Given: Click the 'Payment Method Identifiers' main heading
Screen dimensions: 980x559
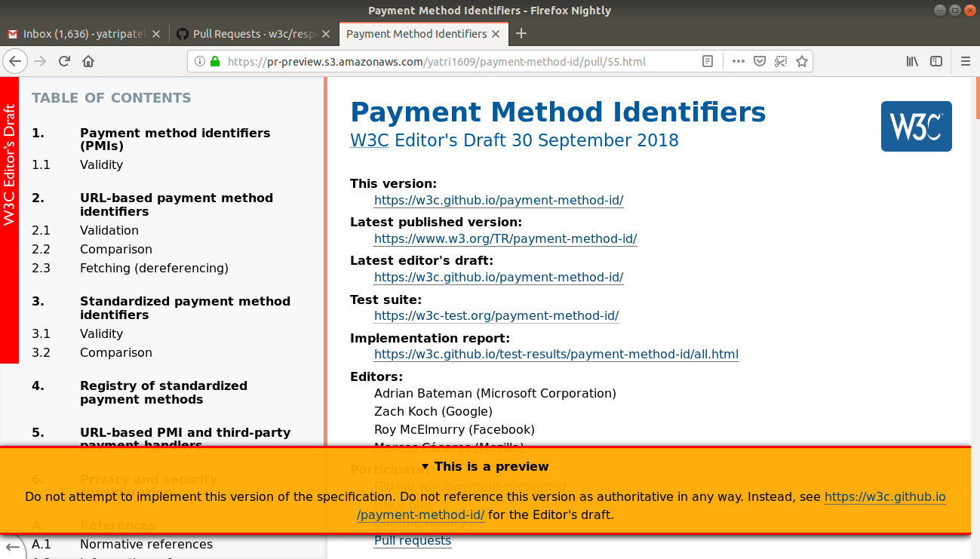Looking at the screenshot, I should (x=558, y=112).
